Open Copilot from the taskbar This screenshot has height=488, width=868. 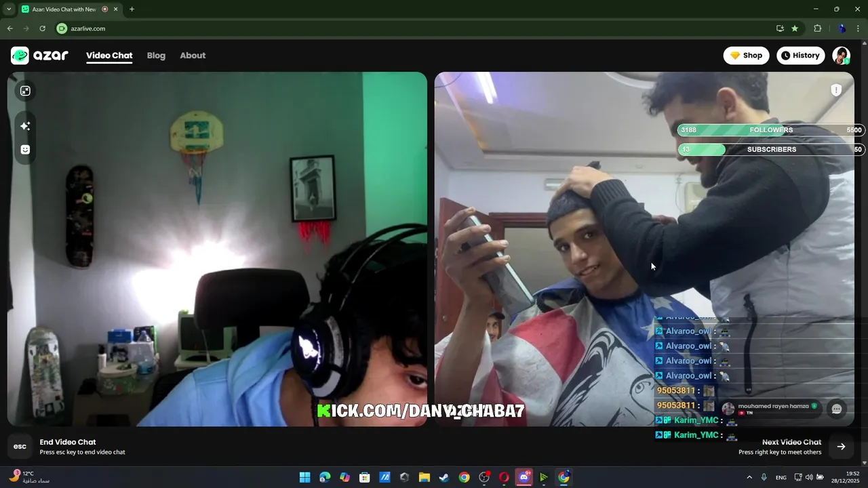[x=344, y=477]
